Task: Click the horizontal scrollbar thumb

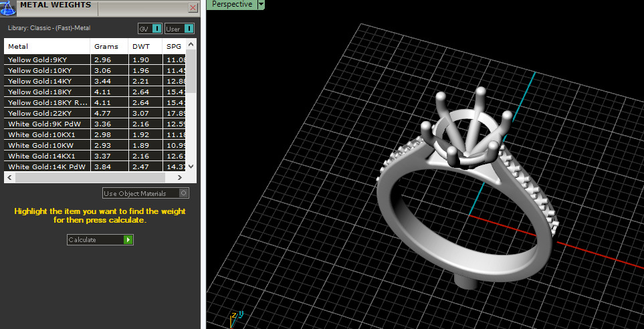Action: (90, 177)
